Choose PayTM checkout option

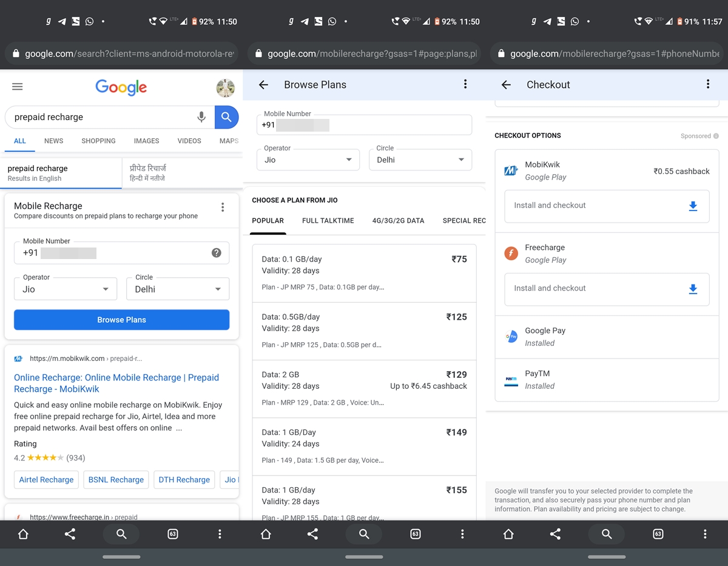pos(607,380)
